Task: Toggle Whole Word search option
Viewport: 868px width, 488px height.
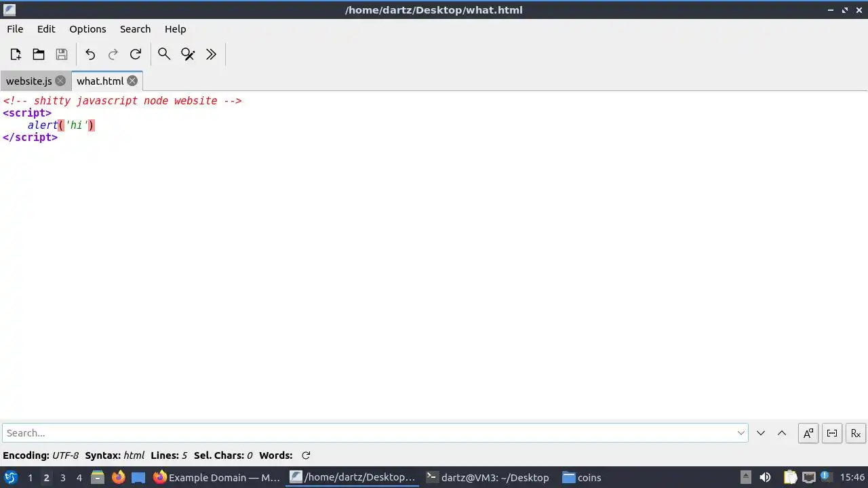Action: pos(832,433)
